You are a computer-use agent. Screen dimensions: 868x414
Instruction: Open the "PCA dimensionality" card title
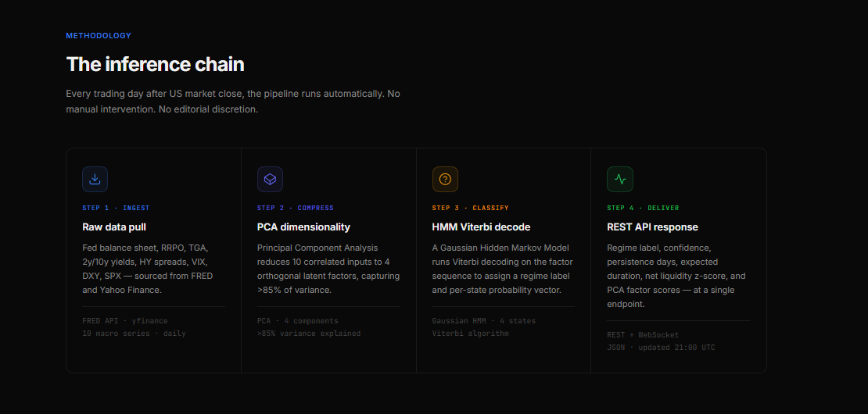pos(303,227)
